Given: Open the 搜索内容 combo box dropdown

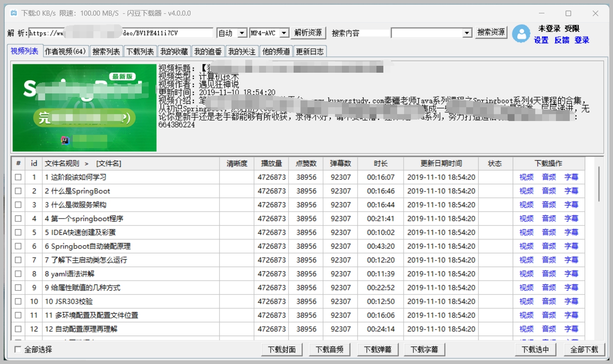Looking at the screenshot, I should pyautogui.click(x=467, y=33).
